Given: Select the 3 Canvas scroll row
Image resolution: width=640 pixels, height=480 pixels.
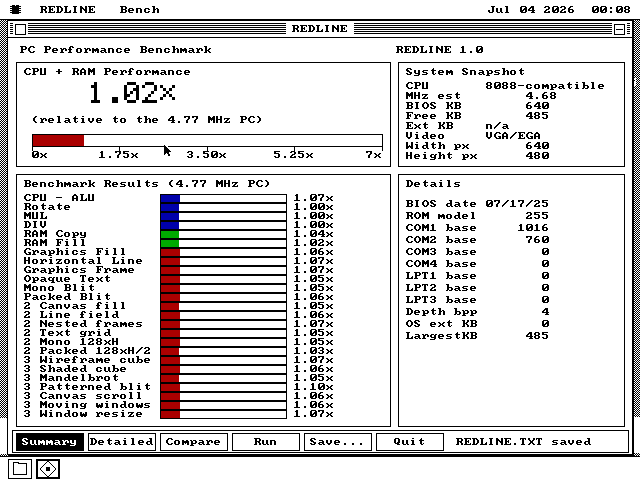Looking at the screenshot, I should click(83, 396).
